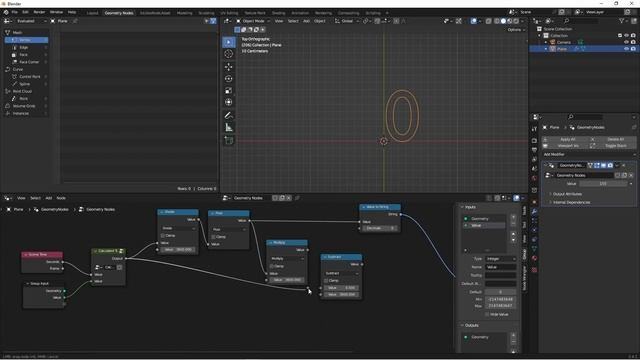
Task: Expand the Internal Dependencies section
Action: [x=571, y=202]
